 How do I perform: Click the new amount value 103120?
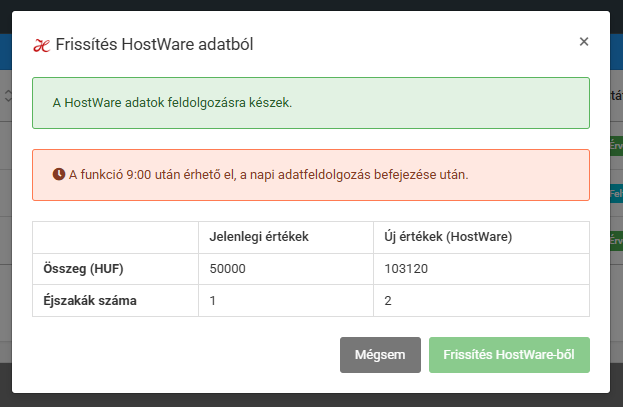[409, 269]
